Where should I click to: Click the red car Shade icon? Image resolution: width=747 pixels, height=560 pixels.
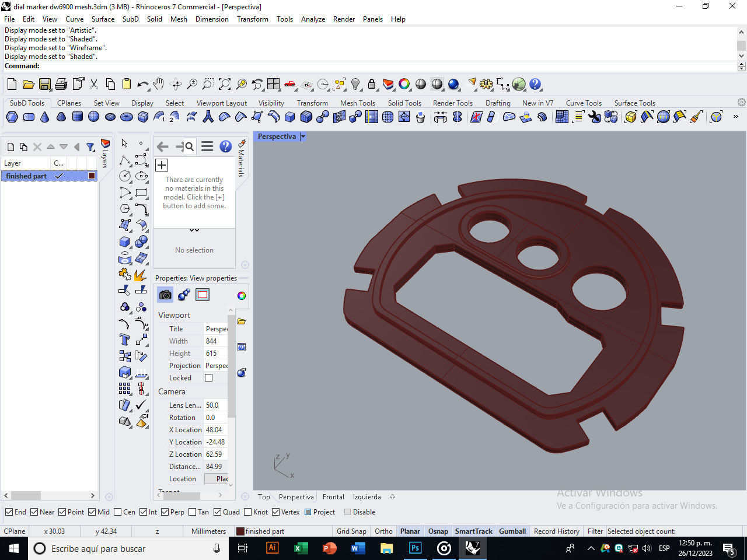click(290, 85)
